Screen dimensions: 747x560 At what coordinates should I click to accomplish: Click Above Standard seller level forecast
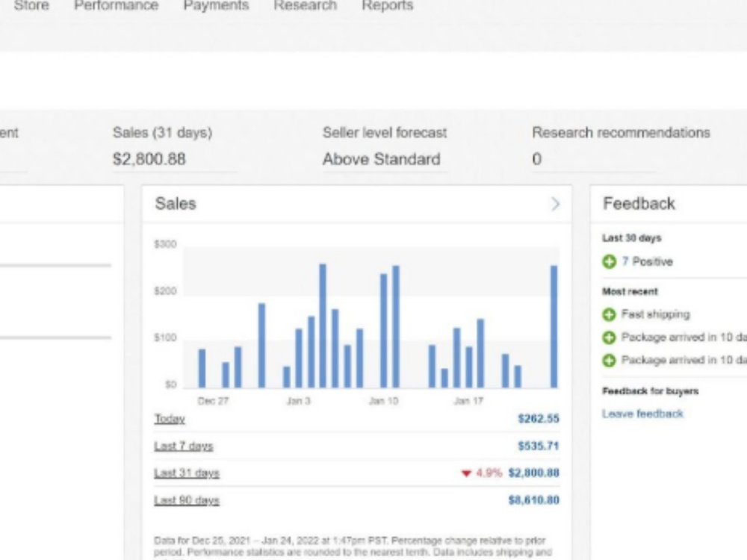tap(381, 159)
